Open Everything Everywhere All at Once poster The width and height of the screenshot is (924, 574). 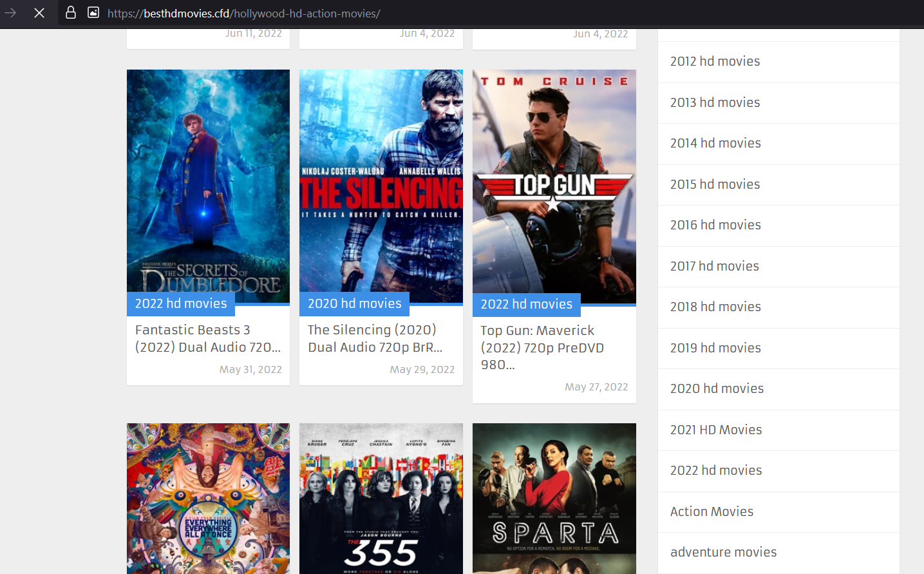(208, 499)
